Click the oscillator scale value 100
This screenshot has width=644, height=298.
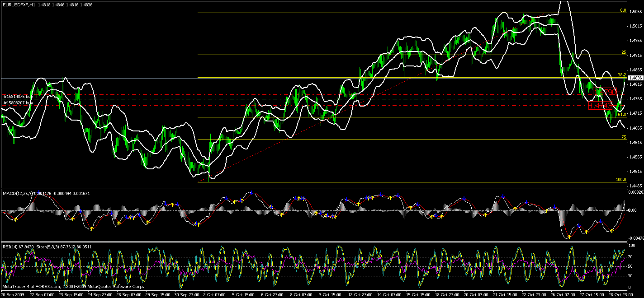632,246
